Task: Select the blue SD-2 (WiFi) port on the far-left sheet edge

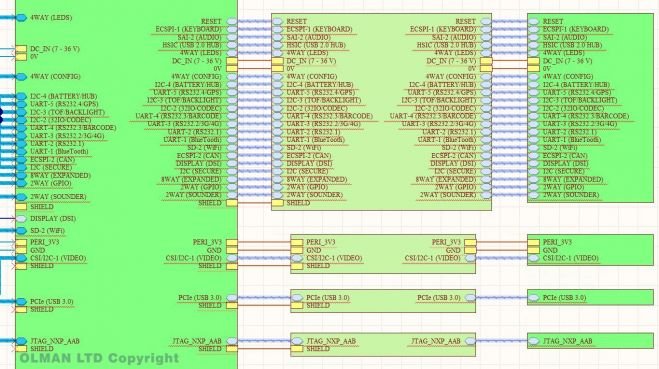Action: click(x=21, y=231)
